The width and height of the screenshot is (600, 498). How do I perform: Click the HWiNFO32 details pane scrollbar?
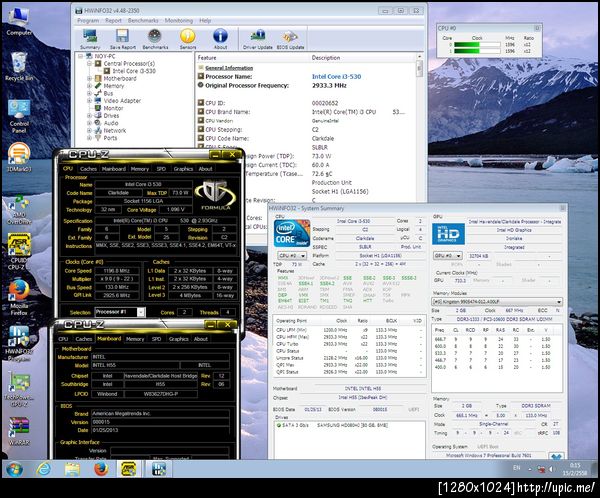click(419, 69)
